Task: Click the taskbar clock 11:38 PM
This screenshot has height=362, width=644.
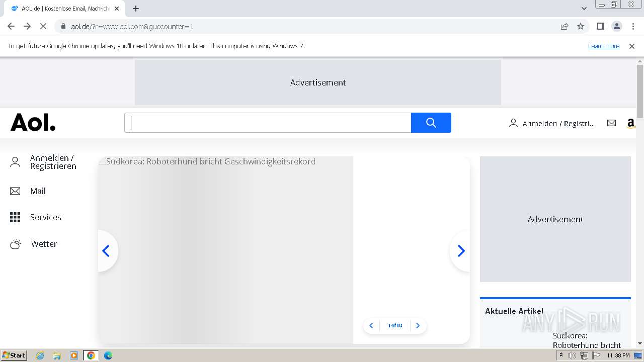Action: tap(618, 355)
